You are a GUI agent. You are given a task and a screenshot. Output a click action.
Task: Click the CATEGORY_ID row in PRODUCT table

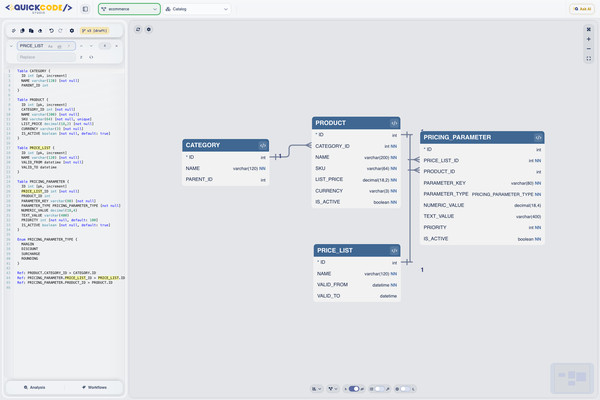coord(356,146)
